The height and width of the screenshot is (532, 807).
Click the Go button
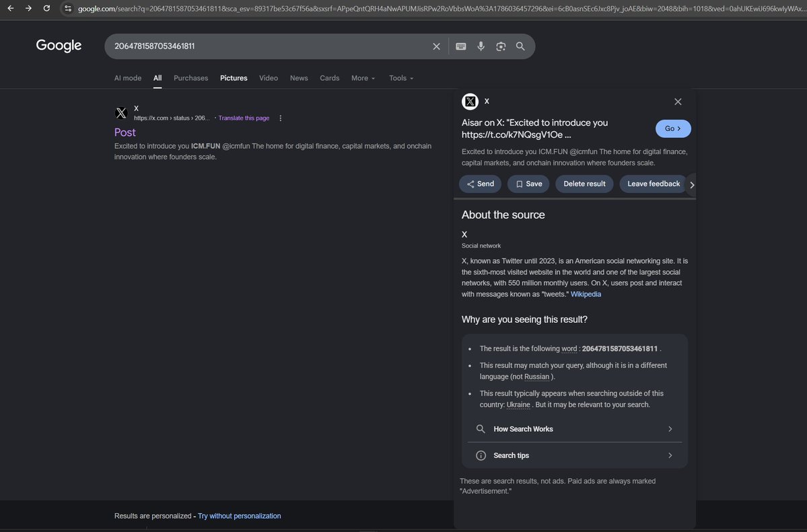673,128
